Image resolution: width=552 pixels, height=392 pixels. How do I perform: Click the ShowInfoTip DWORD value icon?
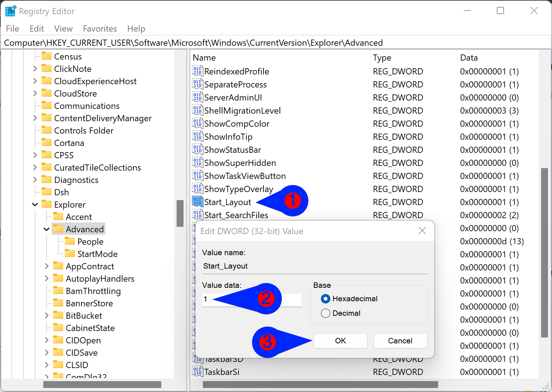point(197,136)
